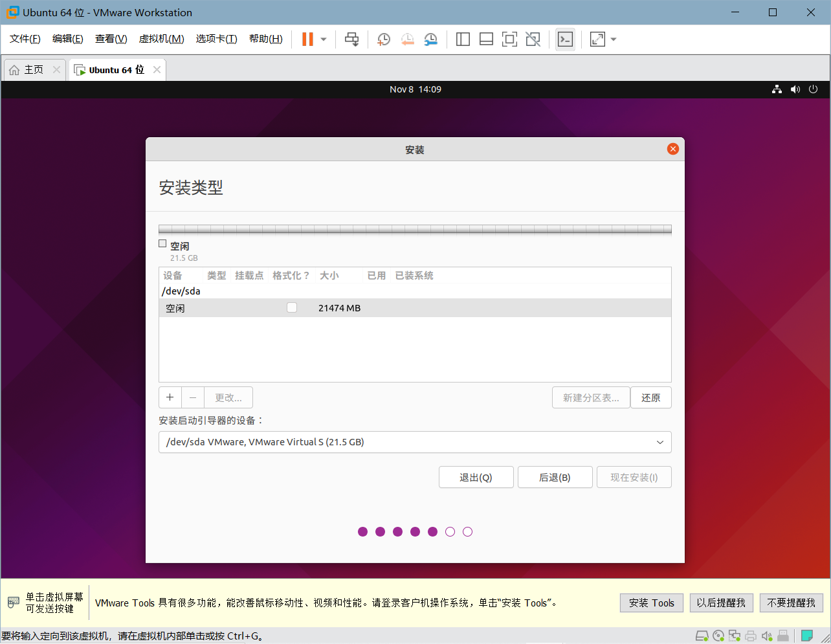Open the Ubuntu volume indicator
Image resolution: width=831 pixels, height=644 pixels.
[x=795, y=89]
